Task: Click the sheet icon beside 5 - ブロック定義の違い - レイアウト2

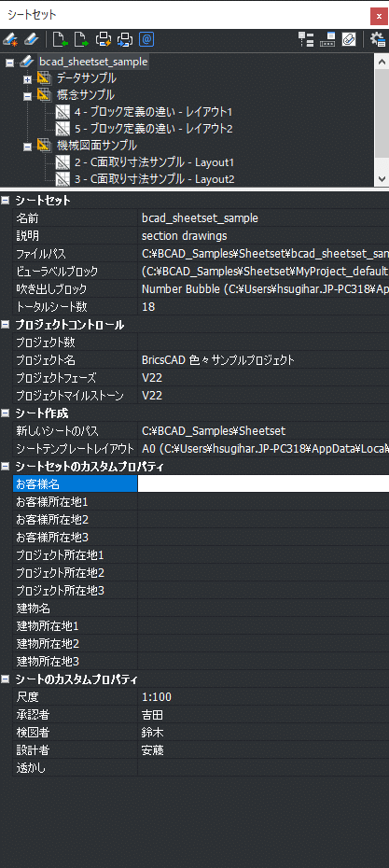Action: (x=63, y=129)
